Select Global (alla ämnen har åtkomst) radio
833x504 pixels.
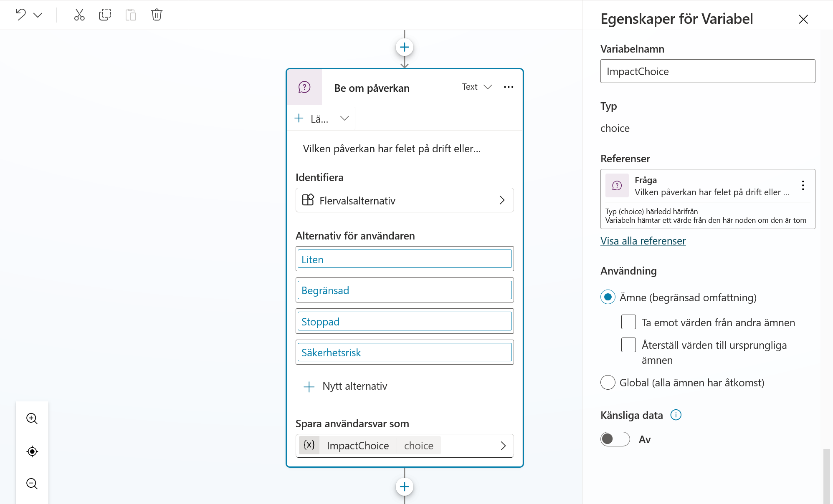(x=608, y=382)
